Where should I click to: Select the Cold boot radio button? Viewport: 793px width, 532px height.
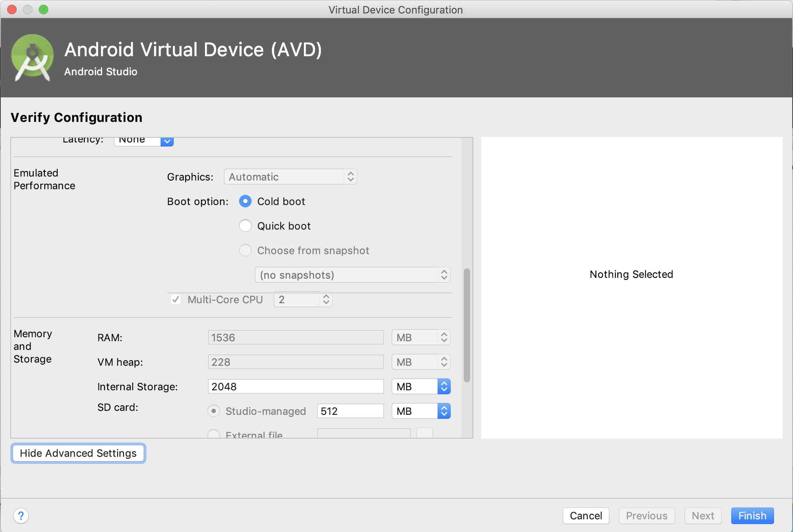[x=245, y=201]
